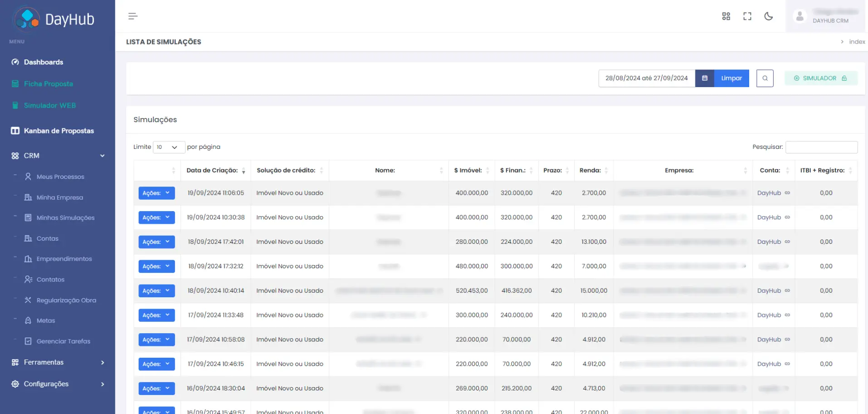
Task: Sort table by $ Imóvel column
Action: point(472,171)
